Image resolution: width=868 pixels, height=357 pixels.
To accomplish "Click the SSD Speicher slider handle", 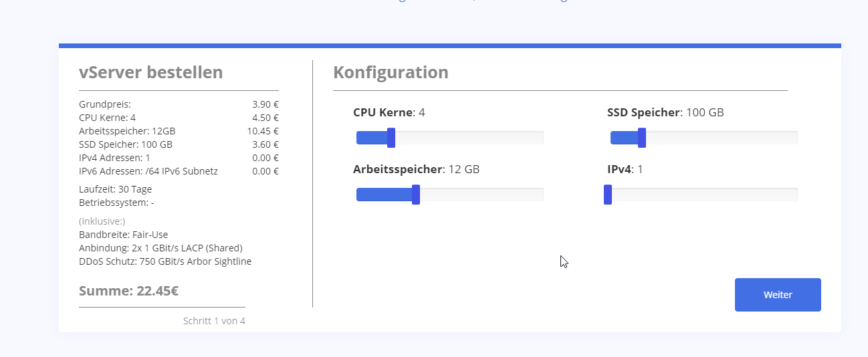I will click(642, 138).
